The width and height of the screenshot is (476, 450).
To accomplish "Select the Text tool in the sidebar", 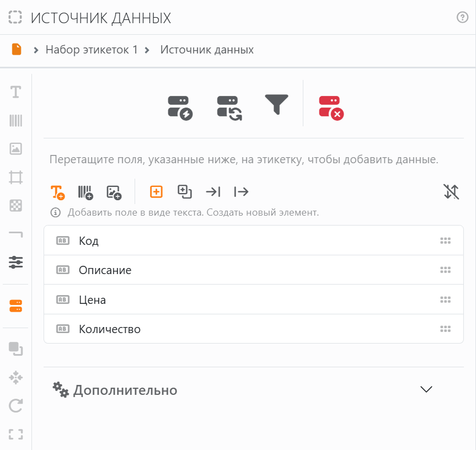I will pyautogui.click(x=16, y=92).
